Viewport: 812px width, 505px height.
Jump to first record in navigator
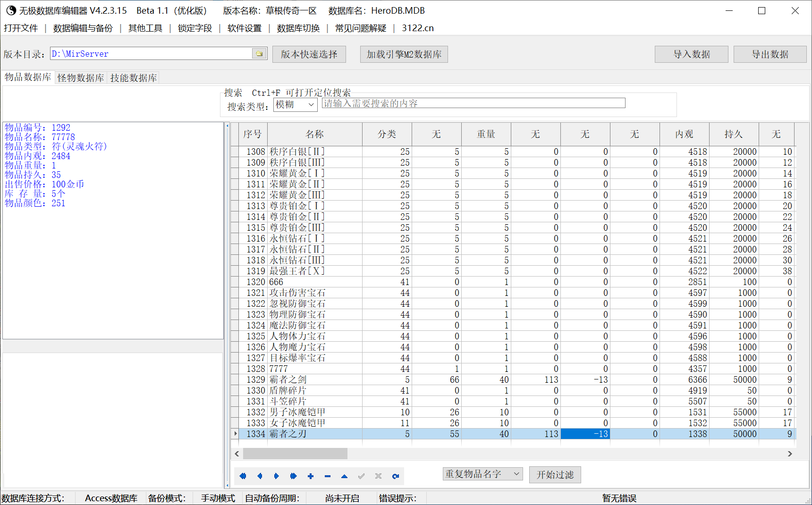pos(243,476)
